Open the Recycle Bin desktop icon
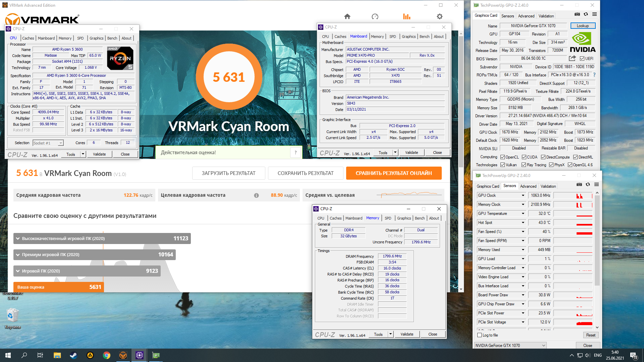Image resolution: width=644 pixels, height=362 pixels. pyautogui.click(x=13, y=319)
